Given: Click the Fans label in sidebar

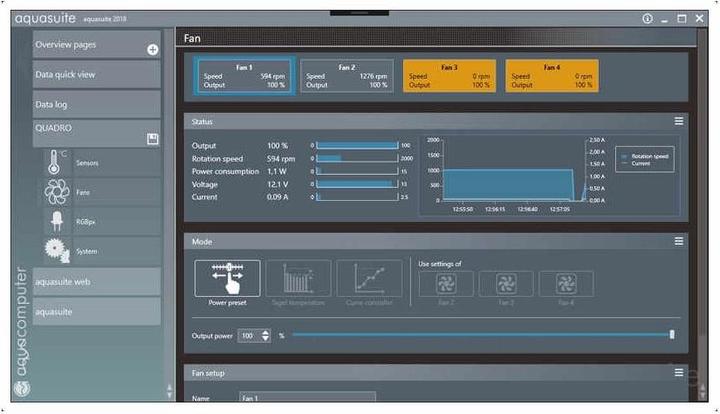Looking at the screenshot, I should [x=83, y=192].
